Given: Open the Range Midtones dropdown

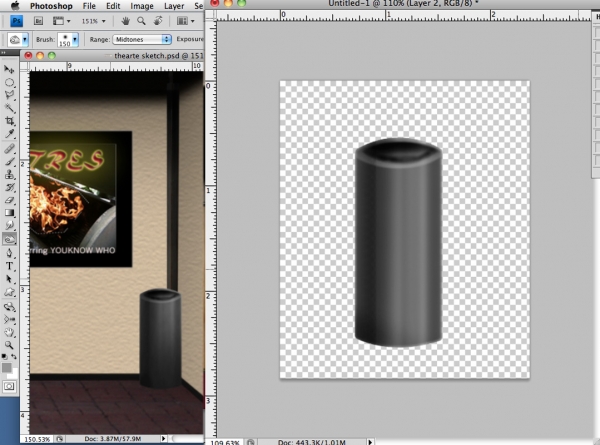Looking at the screenshot, I should point(142,39).
